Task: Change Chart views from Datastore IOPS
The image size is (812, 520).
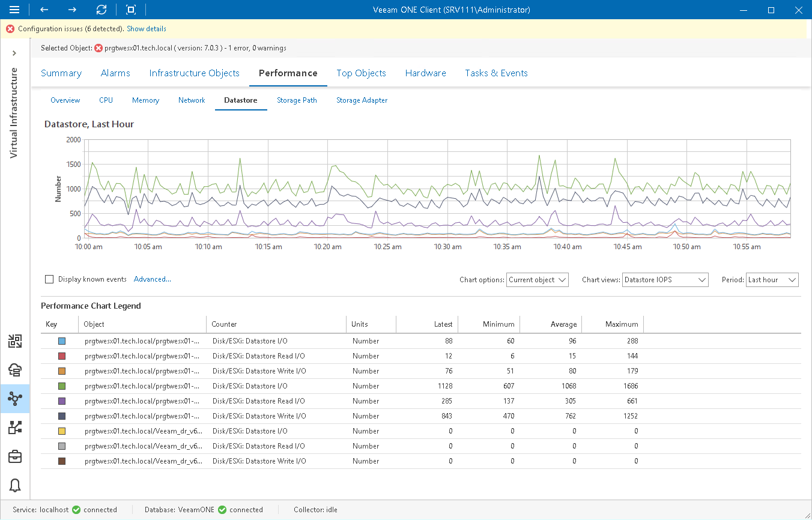Action: (665, 279)
